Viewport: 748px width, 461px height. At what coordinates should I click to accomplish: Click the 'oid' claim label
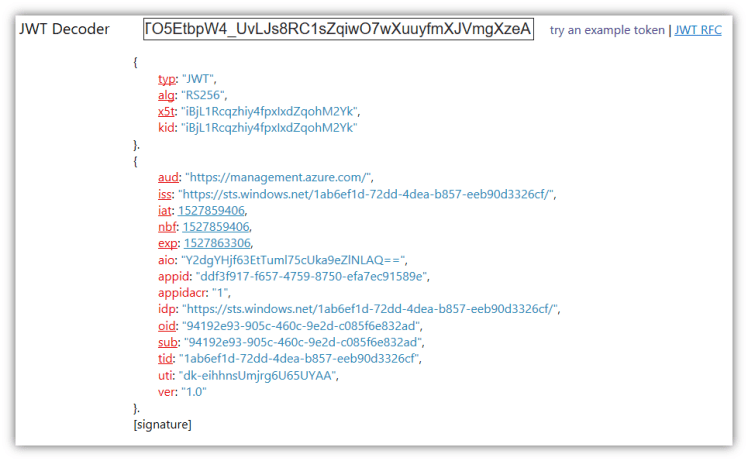click(167, 326)
